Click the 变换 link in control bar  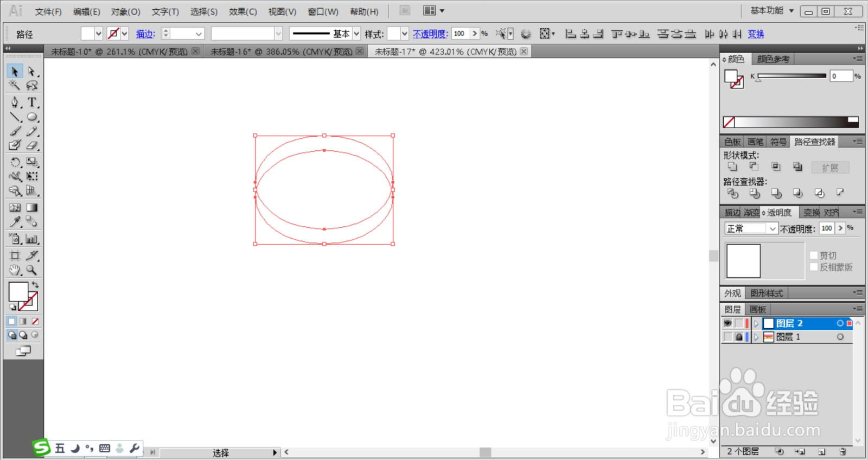click(756, 34)
